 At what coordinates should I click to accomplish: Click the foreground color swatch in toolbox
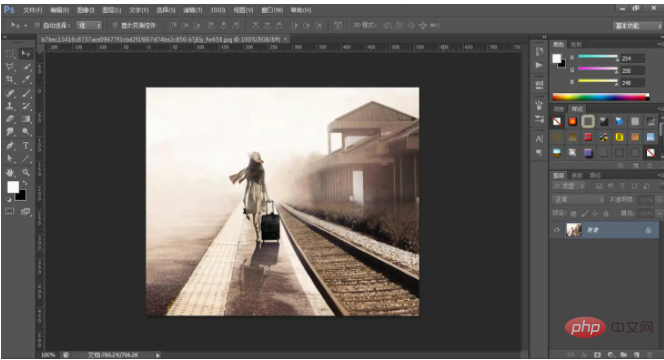click(x=13, y=187)
